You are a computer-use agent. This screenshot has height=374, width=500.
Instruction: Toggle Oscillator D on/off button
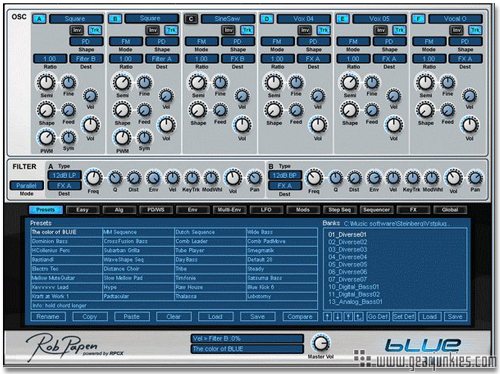[267, 19]
